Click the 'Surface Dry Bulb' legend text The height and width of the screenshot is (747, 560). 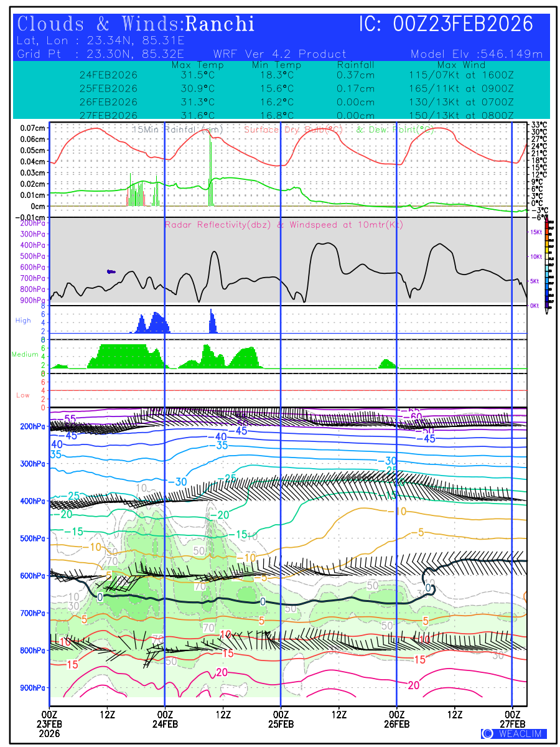[292, 129]
